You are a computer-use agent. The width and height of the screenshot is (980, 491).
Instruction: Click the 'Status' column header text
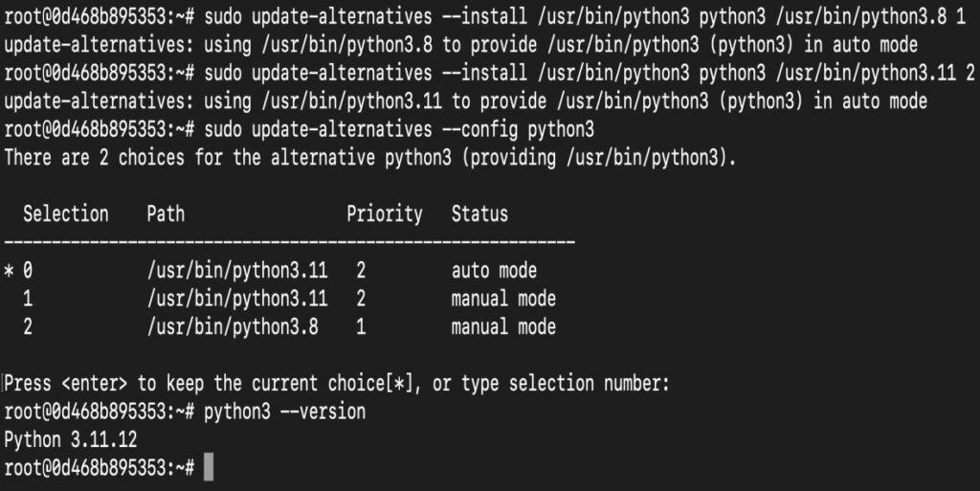(480, 213)
